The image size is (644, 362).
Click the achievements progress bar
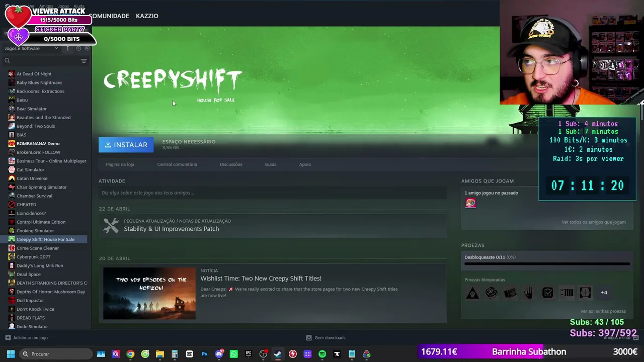point(547,263)
